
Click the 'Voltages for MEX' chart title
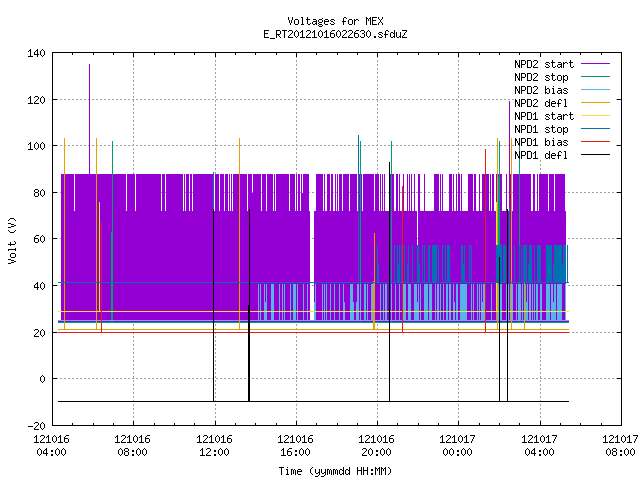335,21
